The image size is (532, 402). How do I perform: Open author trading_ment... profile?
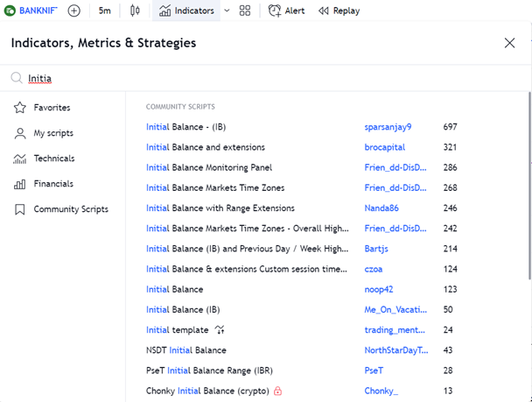[x=395, y=330]
